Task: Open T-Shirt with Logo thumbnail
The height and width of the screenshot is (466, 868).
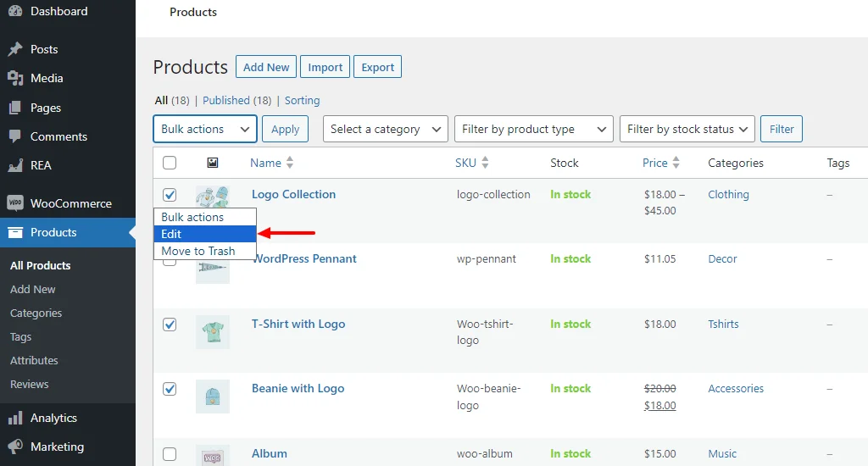Action: [213, 331]
